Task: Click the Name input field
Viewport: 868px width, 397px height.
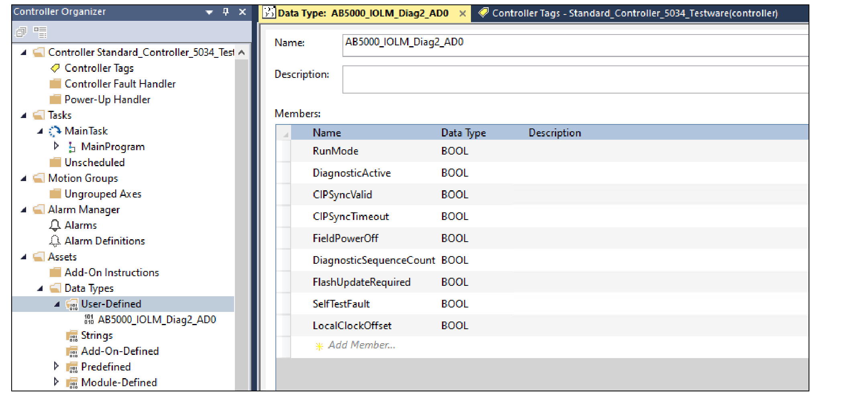Action: pyautogui.click(x=575, y=45)
